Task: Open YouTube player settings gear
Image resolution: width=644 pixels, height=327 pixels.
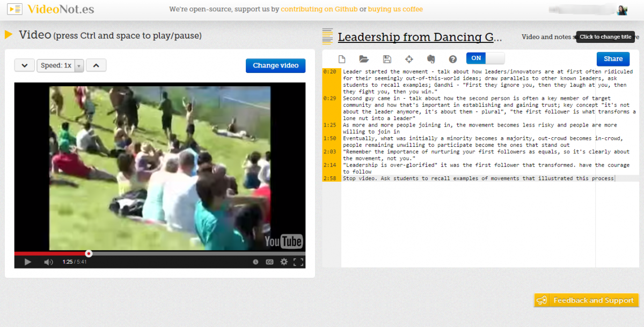Action: coord(284,262)
